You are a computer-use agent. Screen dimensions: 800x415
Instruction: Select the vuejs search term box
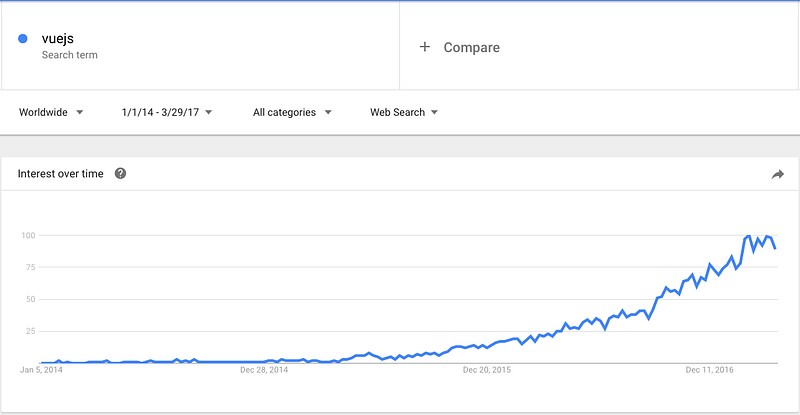200,46
